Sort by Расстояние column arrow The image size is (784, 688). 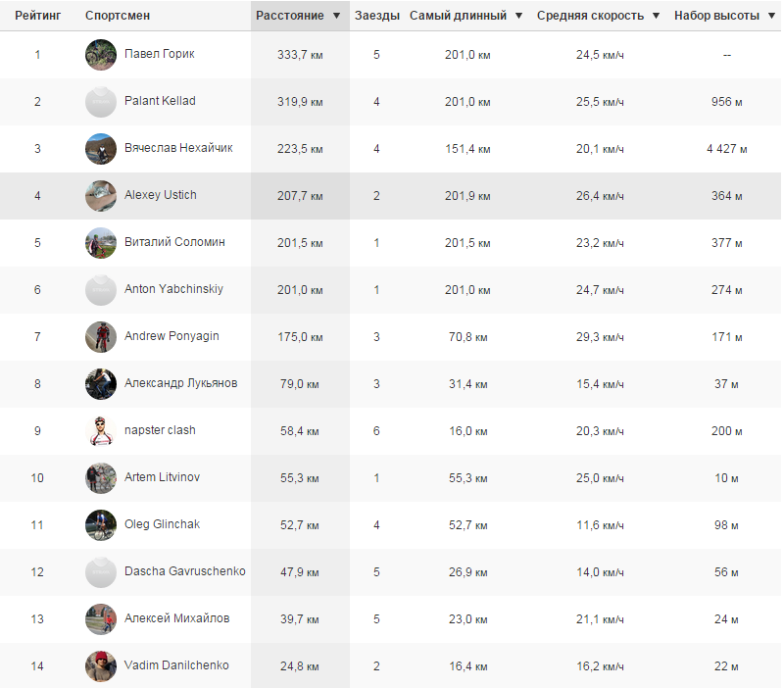coord(336,17)
